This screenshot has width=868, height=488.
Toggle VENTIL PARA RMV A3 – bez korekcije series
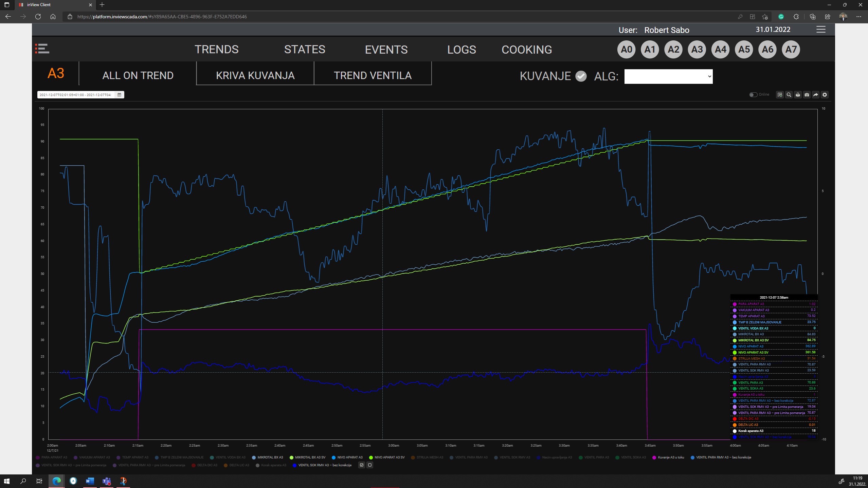pos(721,457)
